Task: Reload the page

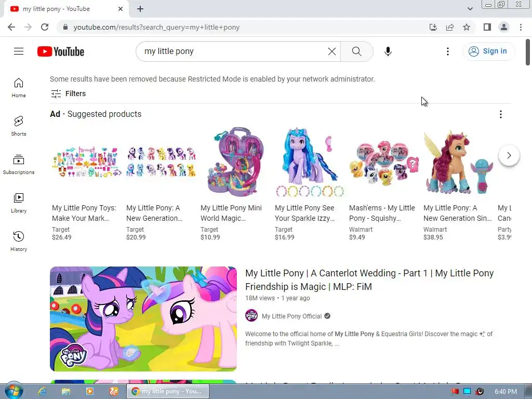Action: tap(45, 27)
